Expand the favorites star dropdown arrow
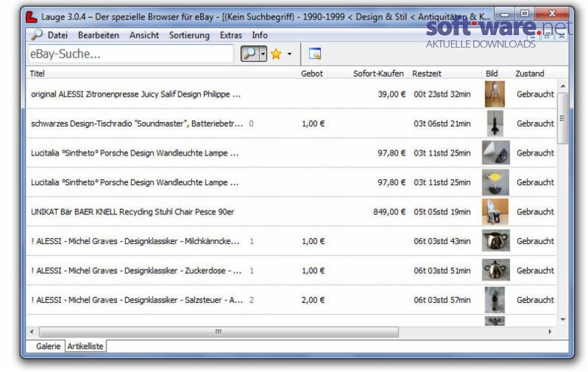This screenshot has width=588, height=372. point(290,54)
